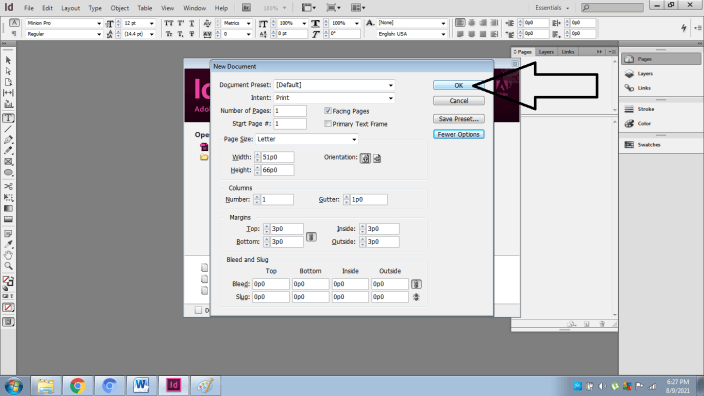
Task: Select the Direct Selection tool
Action: (x=8, y=71)
